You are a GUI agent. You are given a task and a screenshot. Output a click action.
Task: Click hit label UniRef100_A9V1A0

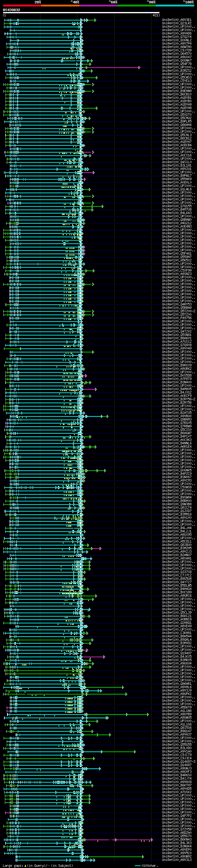(x=177, y=752)
